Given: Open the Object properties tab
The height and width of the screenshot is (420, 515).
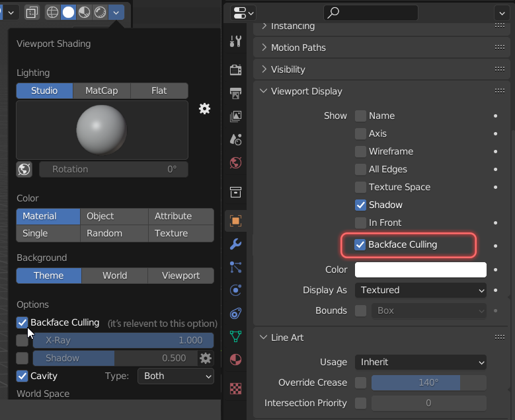Looking at the screenshot, I should coord(236,221).
